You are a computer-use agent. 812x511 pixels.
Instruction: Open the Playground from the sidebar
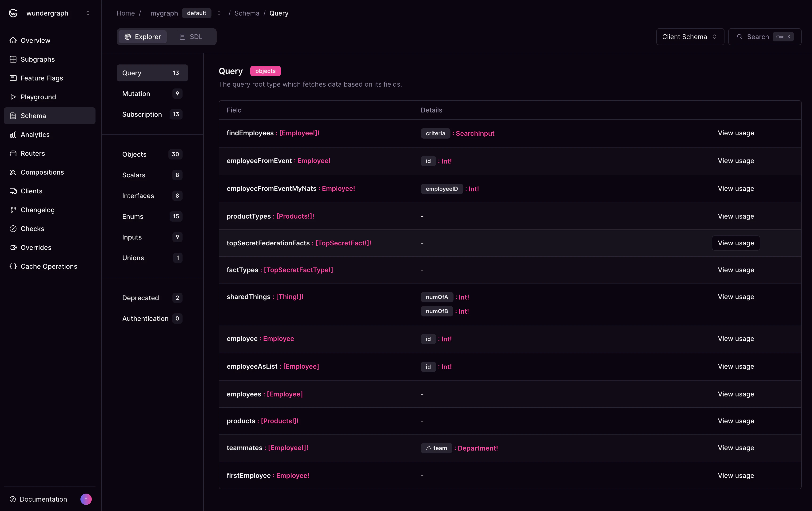38,97
